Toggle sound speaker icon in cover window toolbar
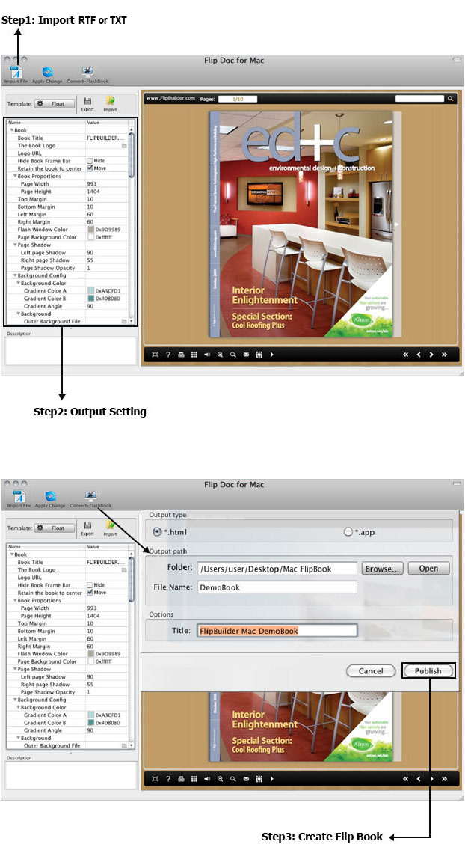 (207, 355)
